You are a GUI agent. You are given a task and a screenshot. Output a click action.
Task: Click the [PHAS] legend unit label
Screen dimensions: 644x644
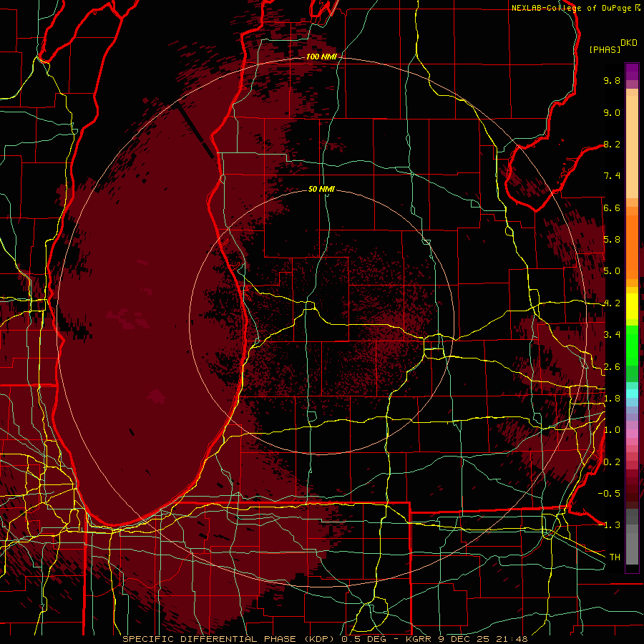coord(605,49)
